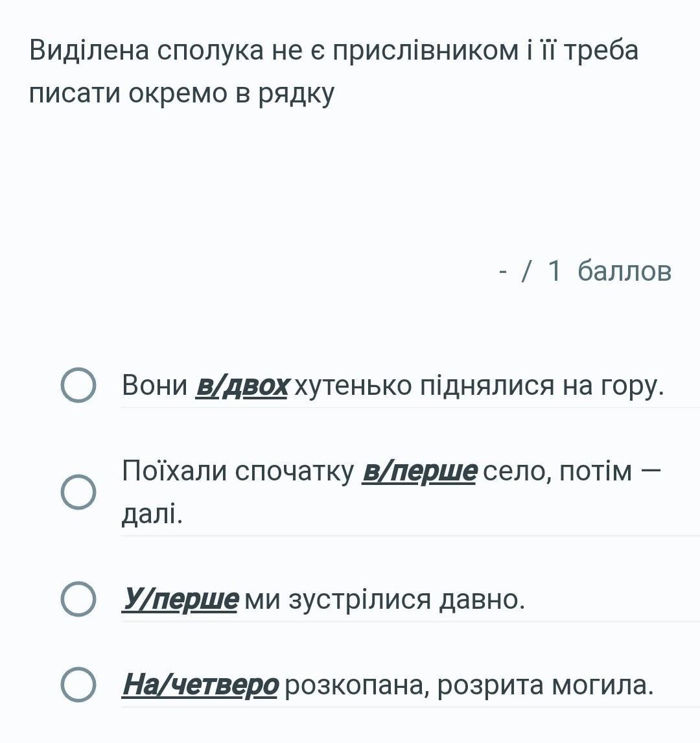Click the question line "Виділена сполука не є прислівником"
This screenshot has width=700, height=743.
[334, 51]
